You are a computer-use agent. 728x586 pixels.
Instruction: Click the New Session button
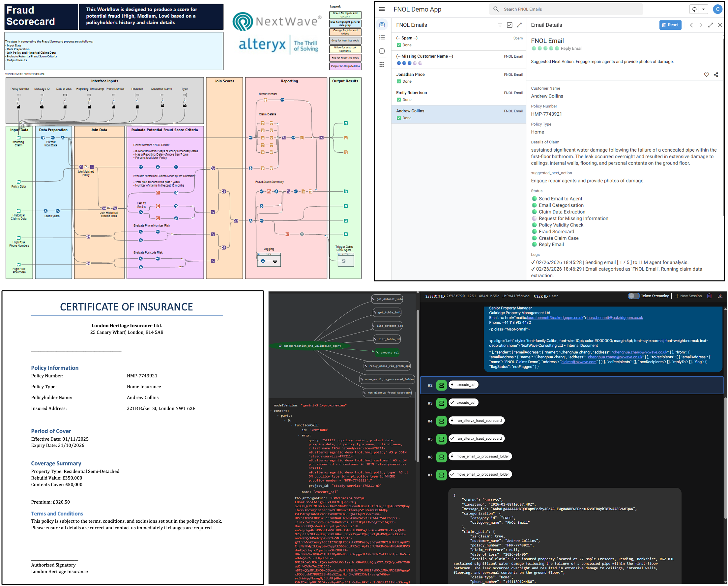pyautogui.click(x=688, y=296)
